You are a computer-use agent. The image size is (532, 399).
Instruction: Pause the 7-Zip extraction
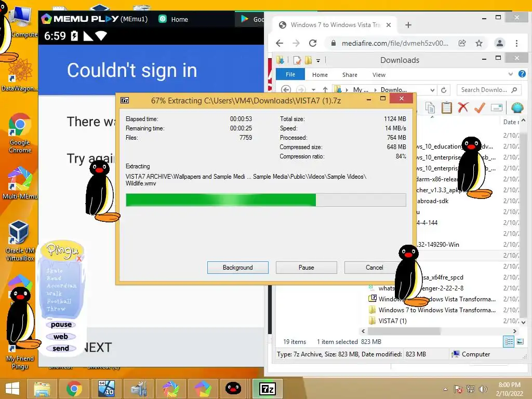pos(306,268)
